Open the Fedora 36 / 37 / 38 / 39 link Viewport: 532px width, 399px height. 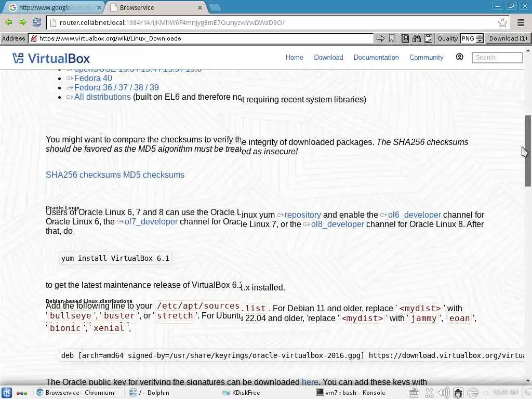116,87
